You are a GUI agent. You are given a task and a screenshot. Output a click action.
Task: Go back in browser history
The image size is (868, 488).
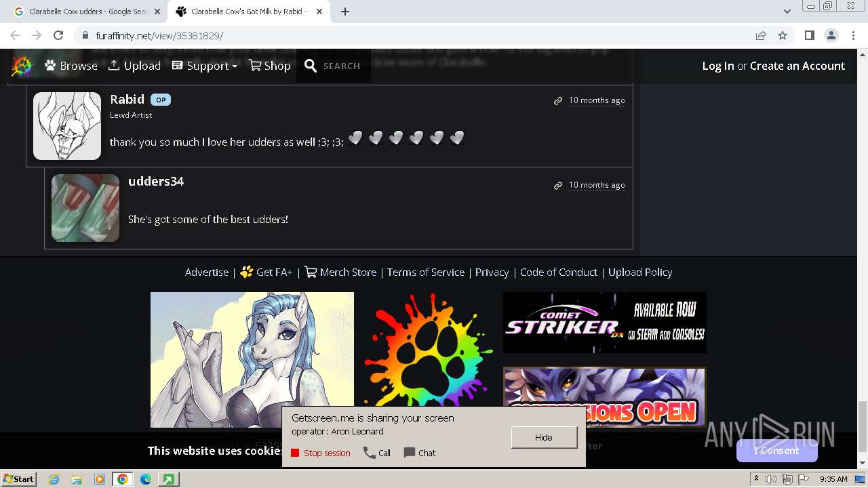[x=15, y=35]
